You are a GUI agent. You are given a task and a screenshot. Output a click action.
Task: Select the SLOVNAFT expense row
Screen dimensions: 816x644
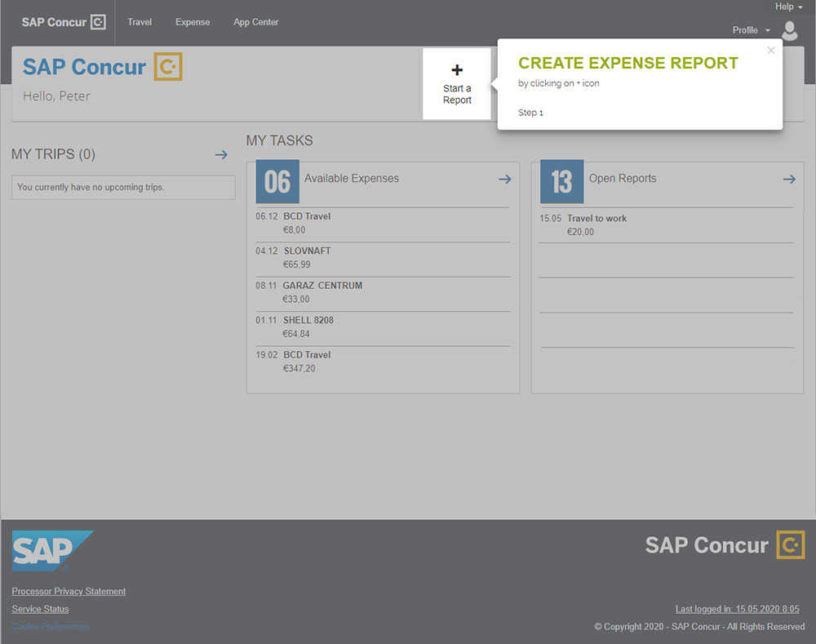(383, 258)
